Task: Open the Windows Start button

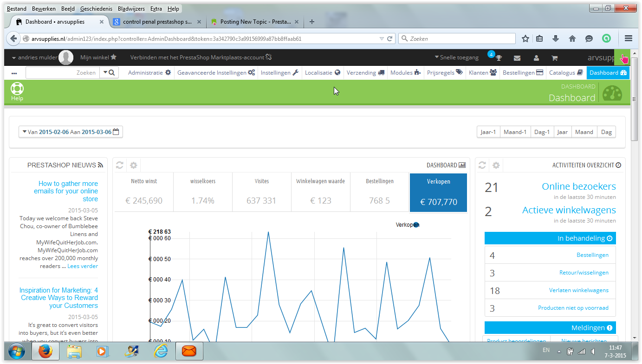Action: [x=17, y=352]
